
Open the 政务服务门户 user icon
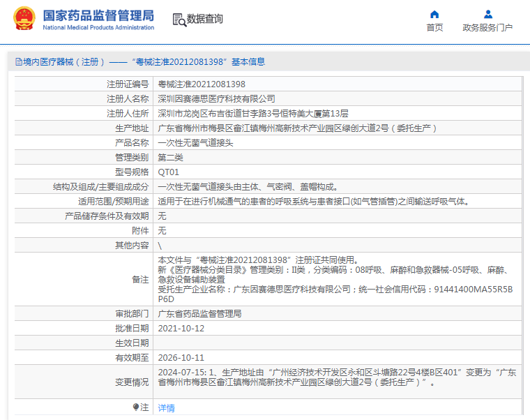pyautogui.click(x=487, y=14)
